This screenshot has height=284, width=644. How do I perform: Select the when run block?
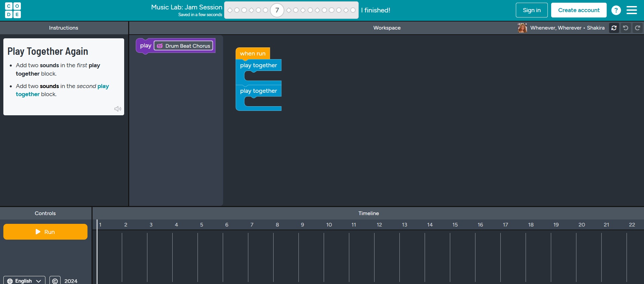[252, 53]
